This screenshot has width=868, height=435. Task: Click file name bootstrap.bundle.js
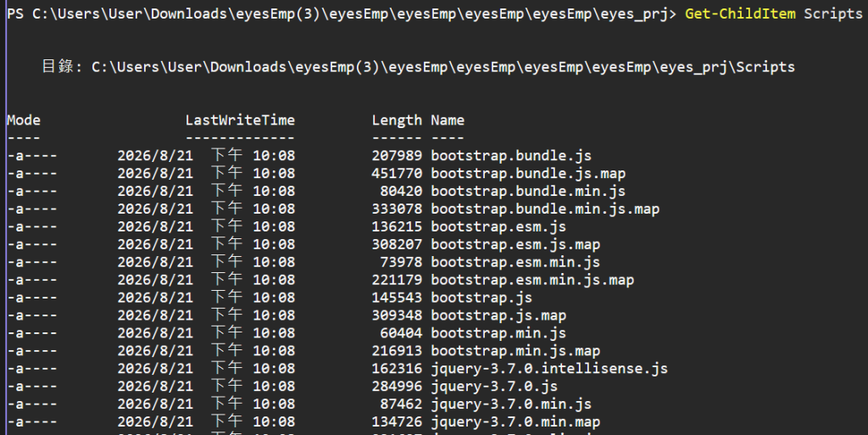[x=511, y=155]
